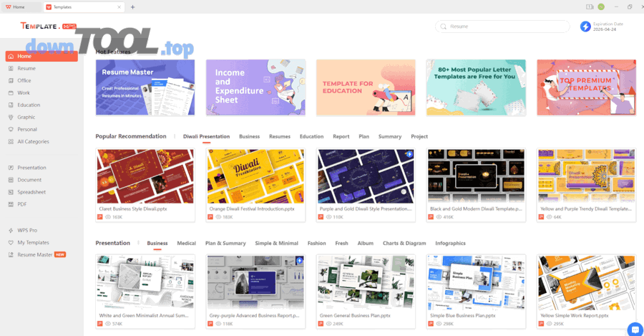This screenshot has width=644, height=336.
Task: Switch to the Plan tab
Action: coord(364,137)
